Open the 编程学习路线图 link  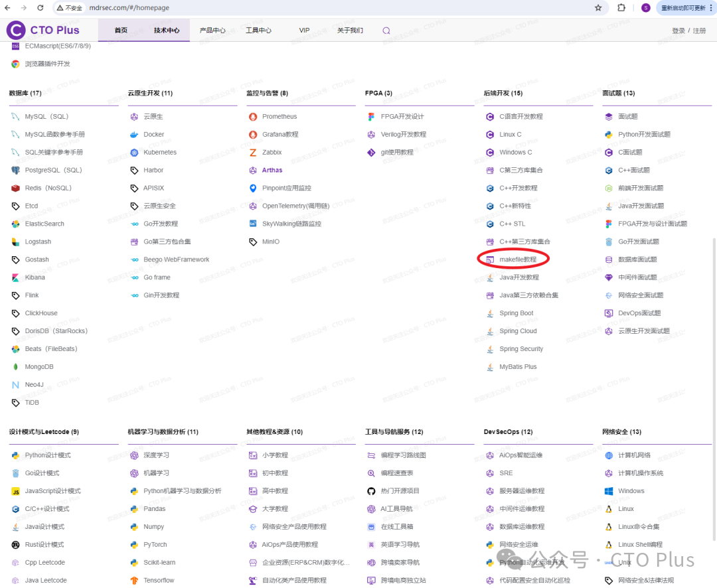click(404, 455)
